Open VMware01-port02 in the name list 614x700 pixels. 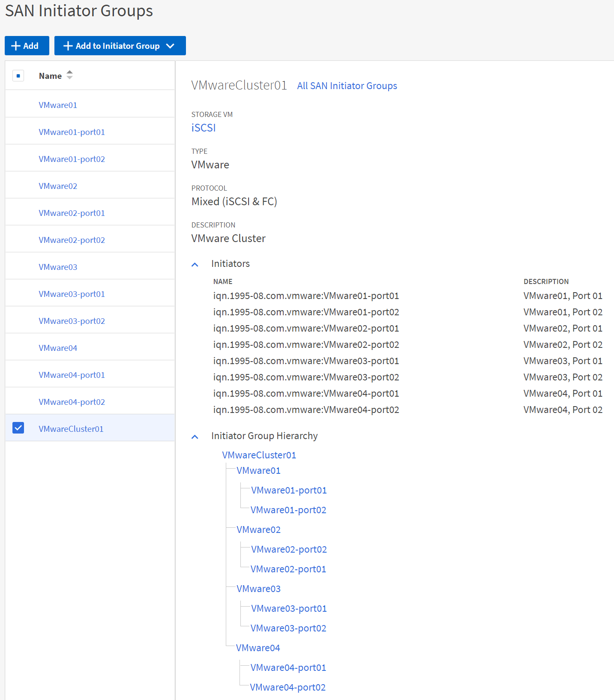[72, 159]
